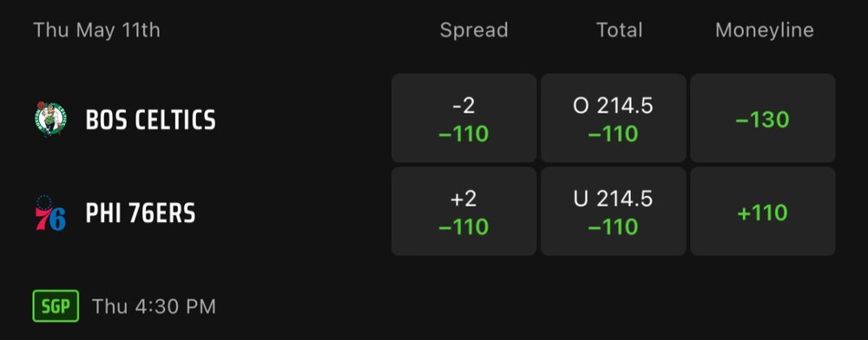Click the -110 odds under Celtics -2

click(x=464, y=134)
